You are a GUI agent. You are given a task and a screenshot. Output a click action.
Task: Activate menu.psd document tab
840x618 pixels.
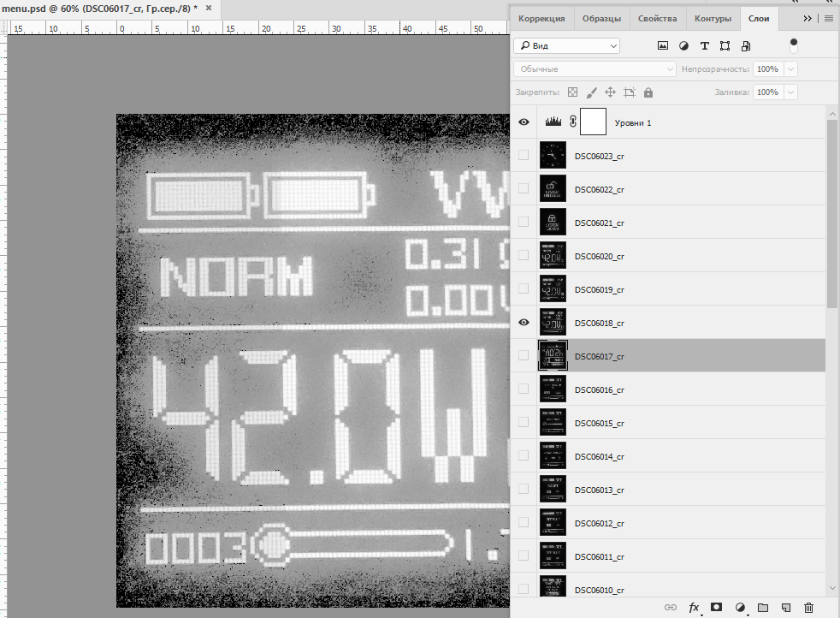click(99, 8)
